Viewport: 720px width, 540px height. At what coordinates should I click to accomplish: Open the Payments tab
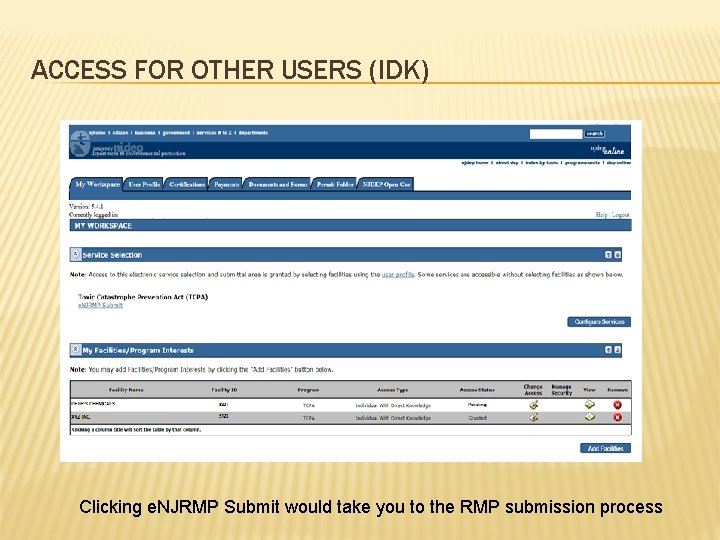pos(226,185)
